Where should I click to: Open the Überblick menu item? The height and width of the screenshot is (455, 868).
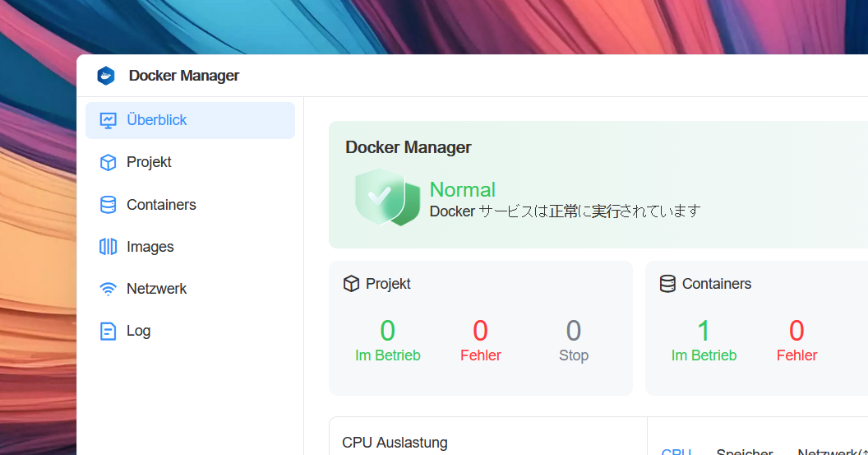191,120
